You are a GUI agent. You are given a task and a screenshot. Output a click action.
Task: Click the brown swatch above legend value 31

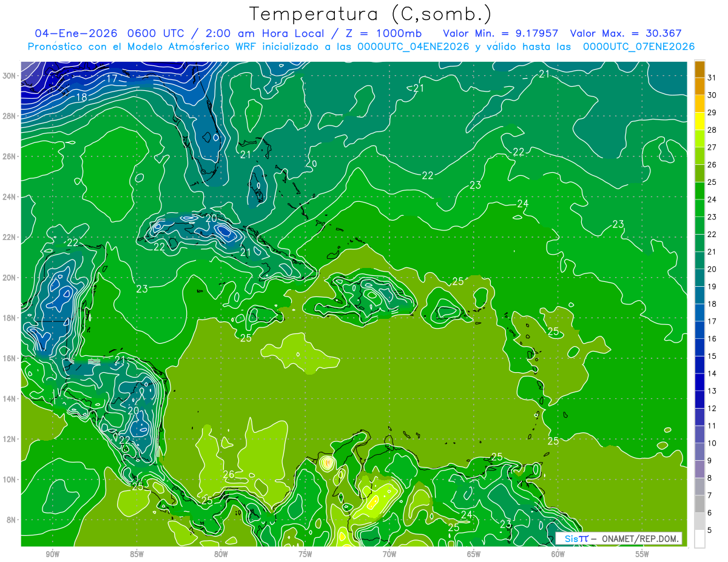coord(699,69)
